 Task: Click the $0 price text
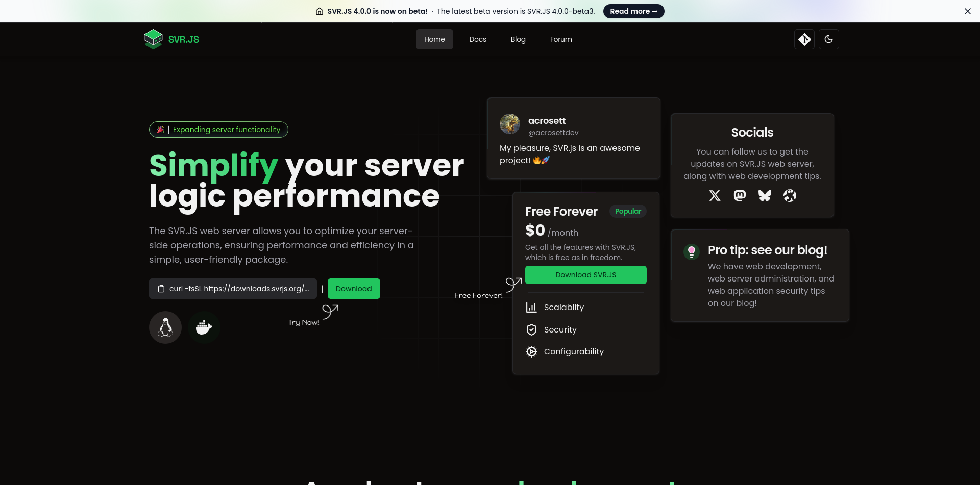click(x=535, y=231)
